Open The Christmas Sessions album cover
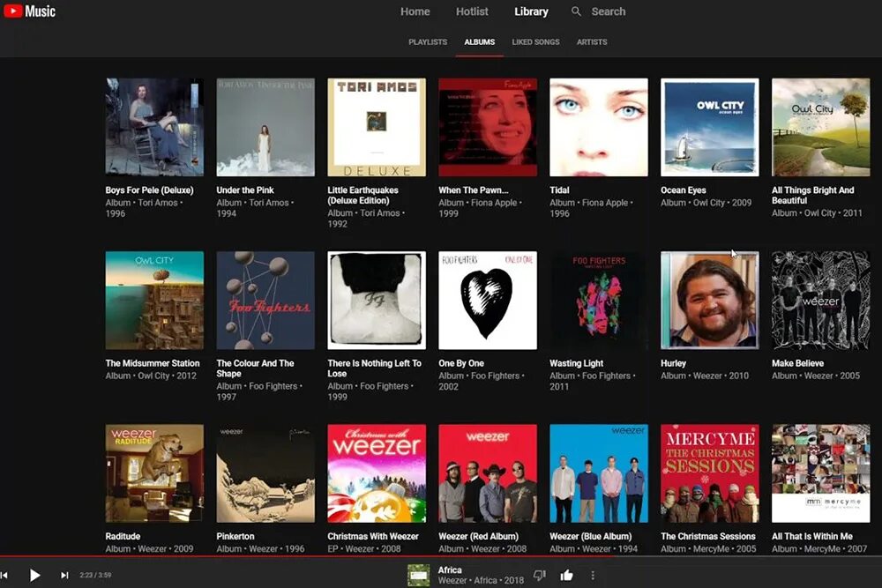Viewport: 882px width, 588px height. (710, 473)
